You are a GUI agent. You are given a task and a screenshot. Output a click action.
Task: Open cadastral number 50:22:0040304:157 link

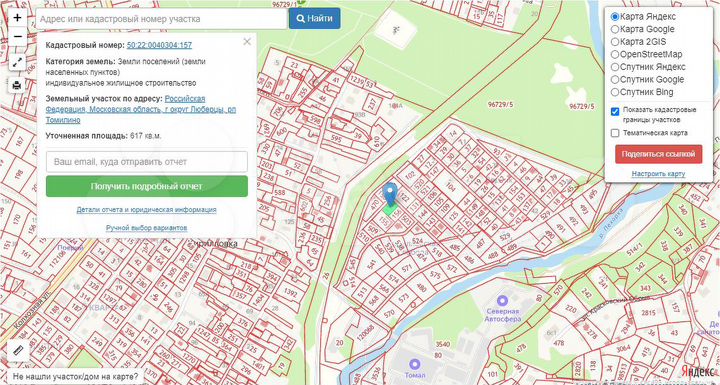pos(159,45)
